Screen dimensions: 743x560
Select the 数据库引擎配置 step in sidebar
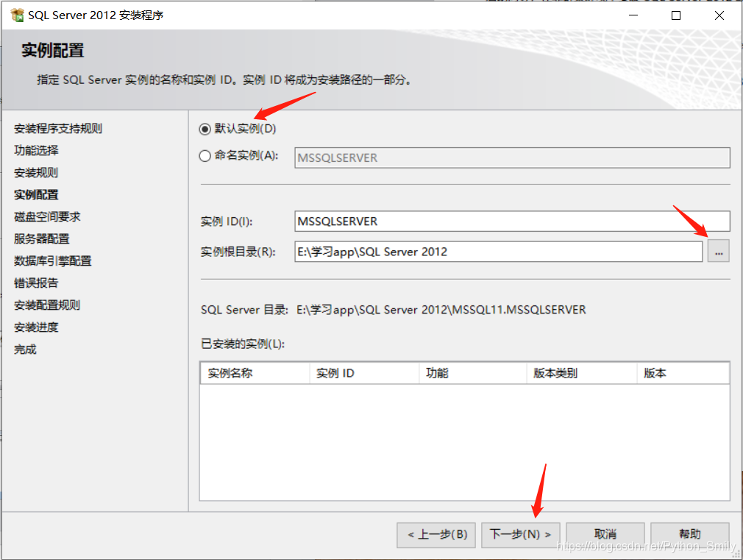tap(52, 260)
